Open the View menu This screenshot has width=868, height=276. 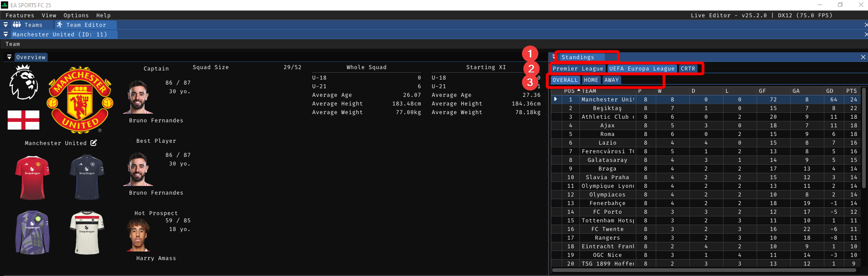[x=49, y=15]
